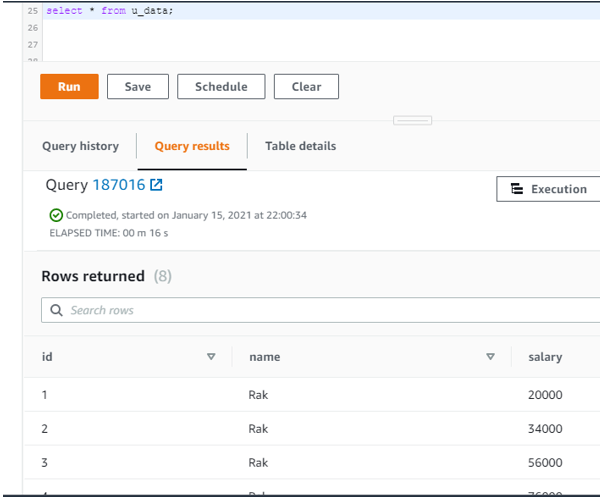Save the current query
600x497 pixels.
(x=138, y=86)
